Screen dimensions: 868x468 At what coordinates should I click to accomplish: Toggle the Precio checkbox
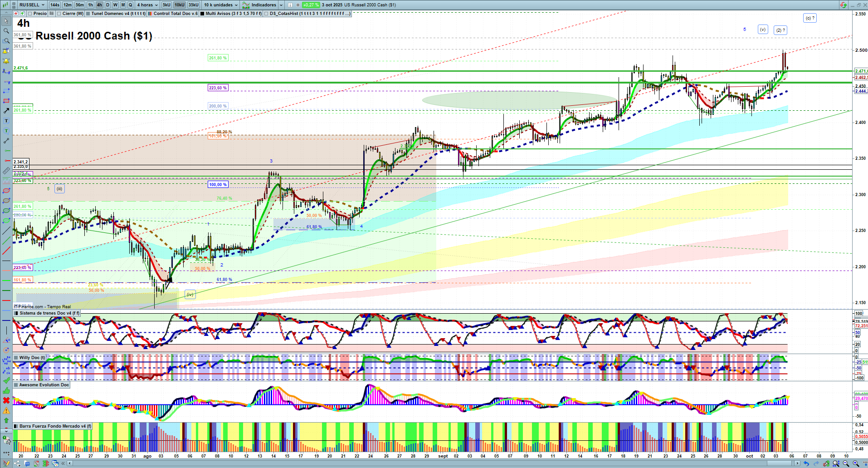(x=30, y=14)
